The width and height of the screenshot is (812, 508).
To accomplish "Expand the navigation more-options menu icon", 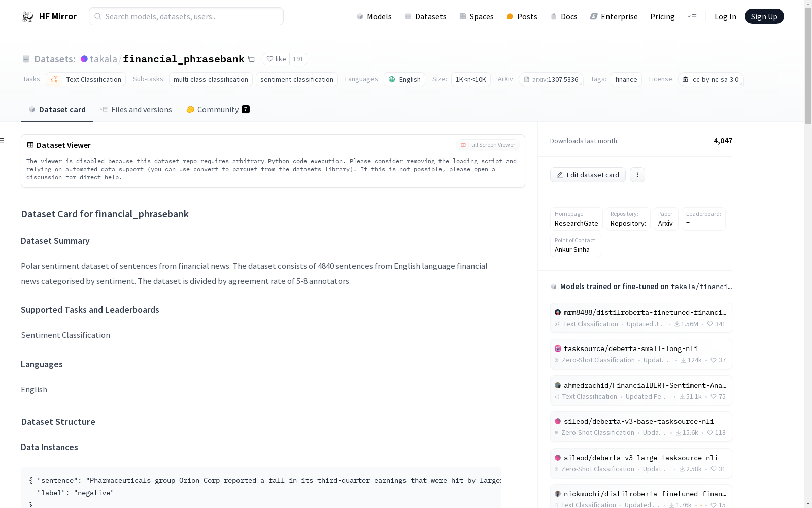I will point(692,17).
